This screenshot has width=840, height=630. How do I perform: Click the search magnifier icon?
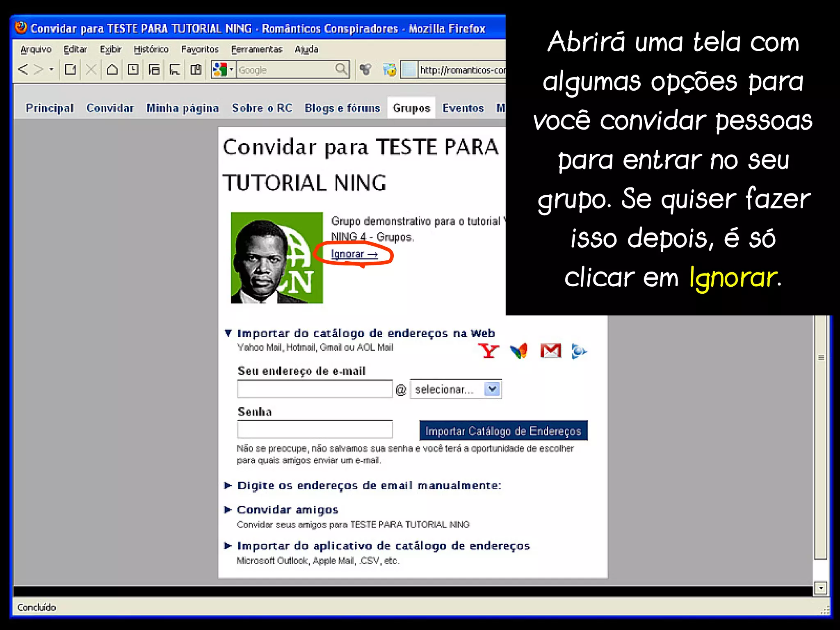pos(341,69)
